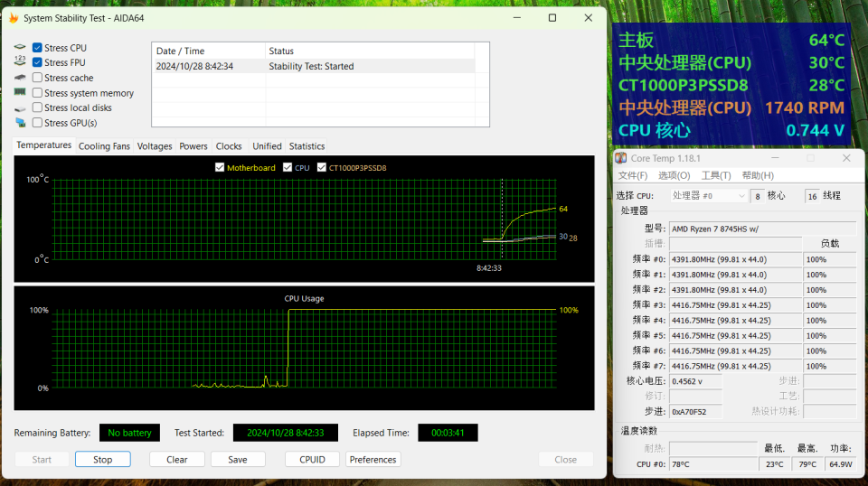
Task: Click the Stop button
Action: [x=103, y=460]
